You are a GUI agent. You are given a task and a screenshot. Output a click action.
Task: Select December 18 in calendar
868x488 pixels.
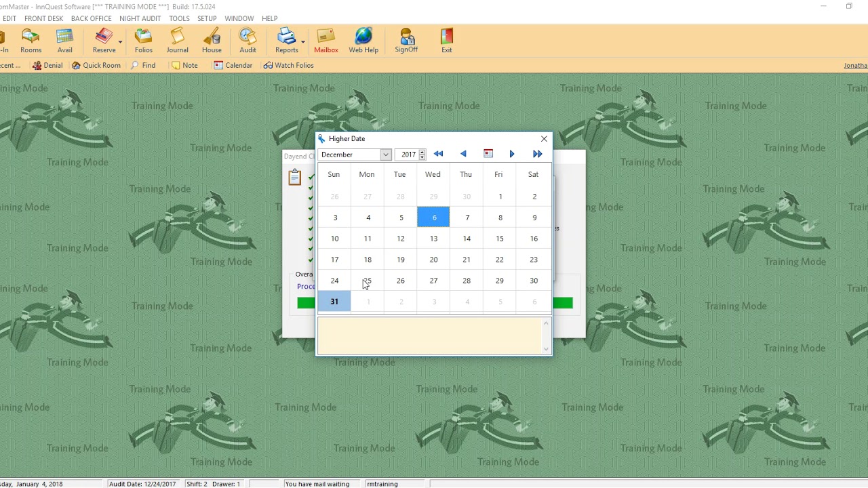[368, 260]
